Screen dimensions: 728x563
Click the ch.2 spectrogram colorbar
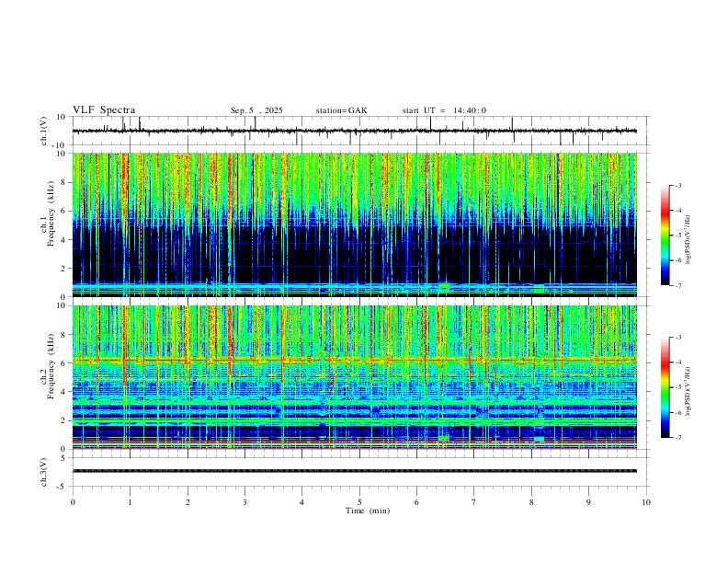coord(665,387)
